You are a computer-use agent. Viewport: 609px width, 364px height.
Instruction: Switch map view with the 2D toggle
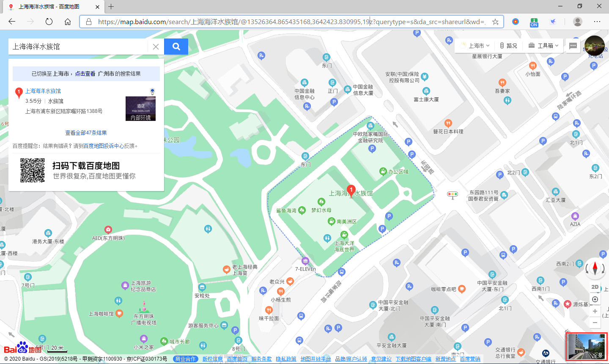595,287
